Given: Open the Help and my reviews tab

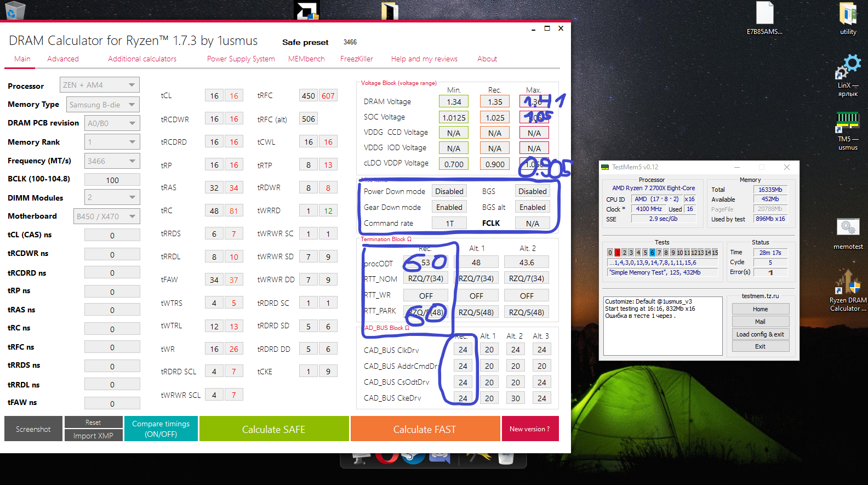Looking at the screenshot, I should (424, 59).
